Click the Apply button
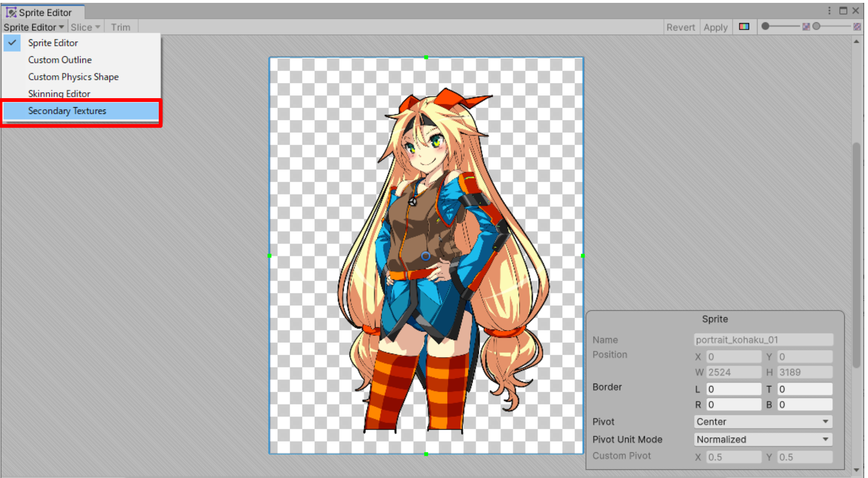868x478 pixels. (x=715, y=27)
